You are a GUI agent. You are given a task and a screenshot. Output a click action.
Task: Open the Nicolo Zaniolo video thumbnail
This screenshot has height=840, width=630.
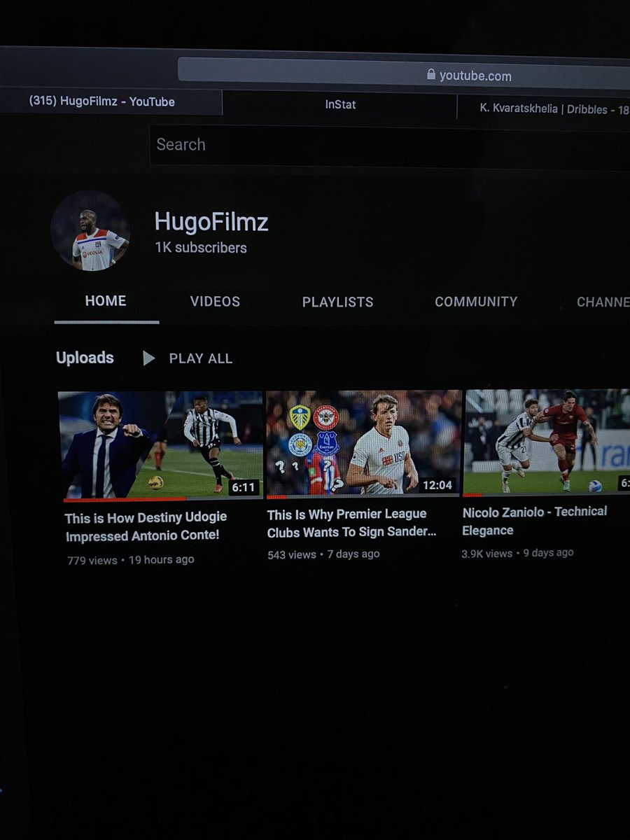(547, 442)
